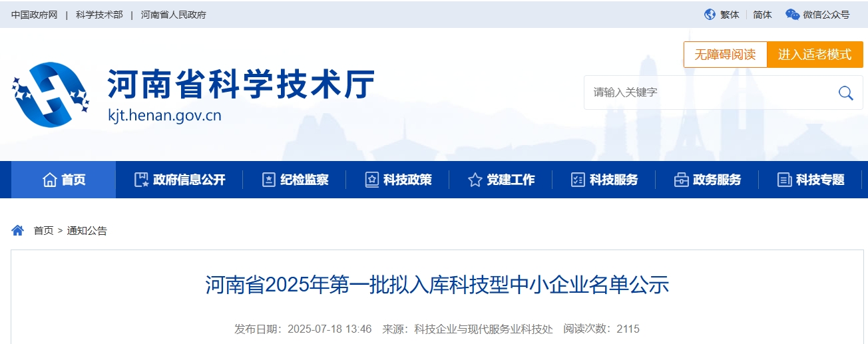The image size is (868, 344).
Task: Click the 无障碍阅读 button
Action: click(x=726, y=55)
